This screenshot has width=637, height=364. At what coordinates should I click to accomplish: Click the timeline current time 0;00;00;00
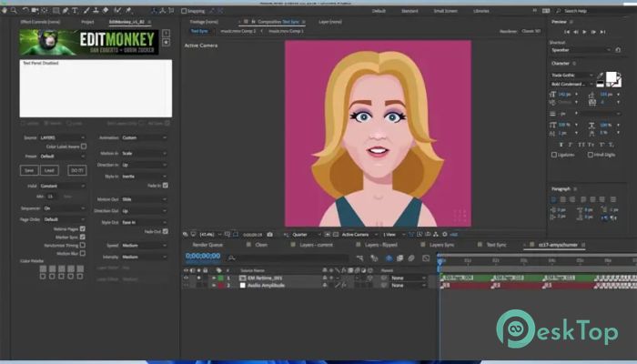[203, 256]
